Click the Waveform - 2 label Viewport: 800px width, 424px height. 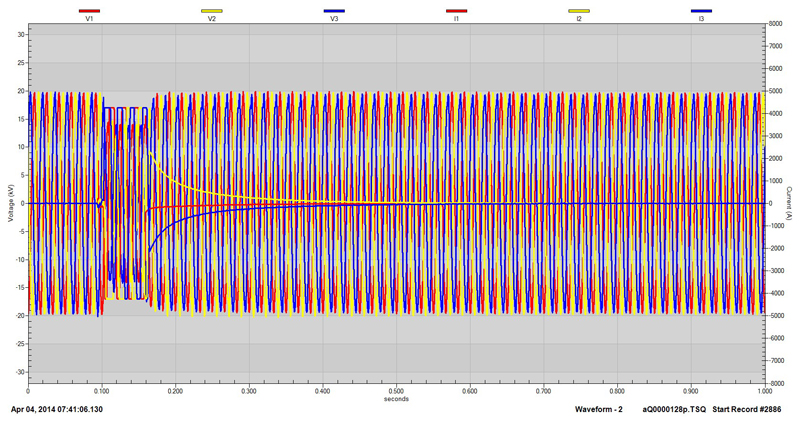(598, 409)
